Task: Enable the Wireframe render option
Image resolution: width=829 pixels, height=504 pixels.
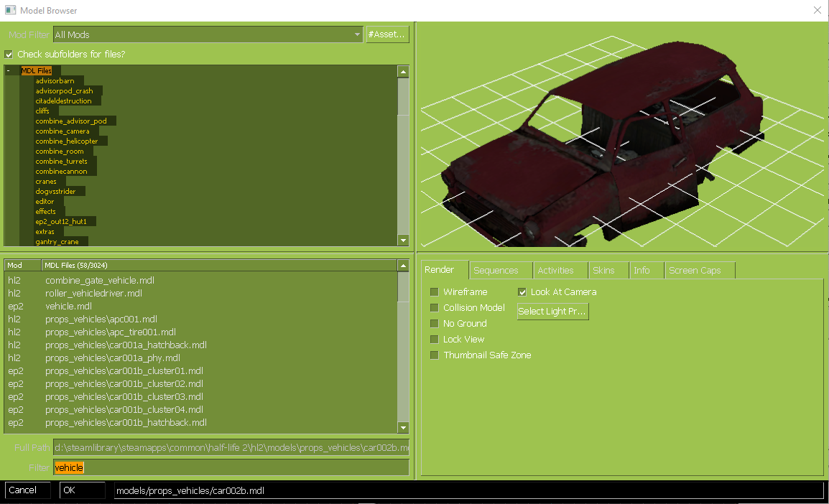Action: click(x=434, y=292)
